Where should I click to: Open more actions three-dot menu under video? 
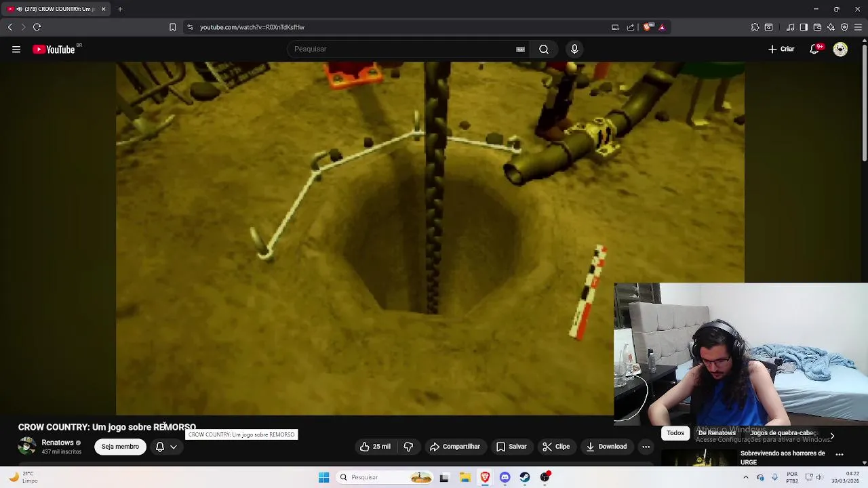[x=646, y=447]
